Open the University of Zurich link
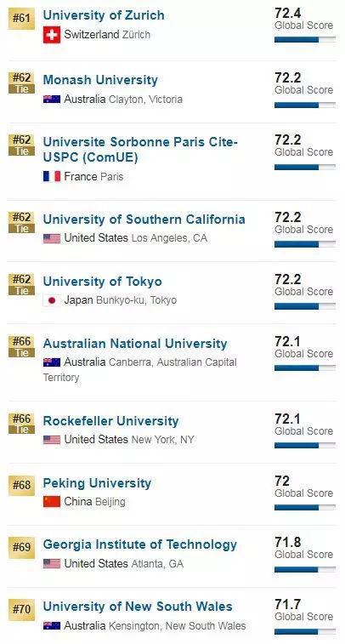Screen dimensions: 345x644 (x=104, y=15)
